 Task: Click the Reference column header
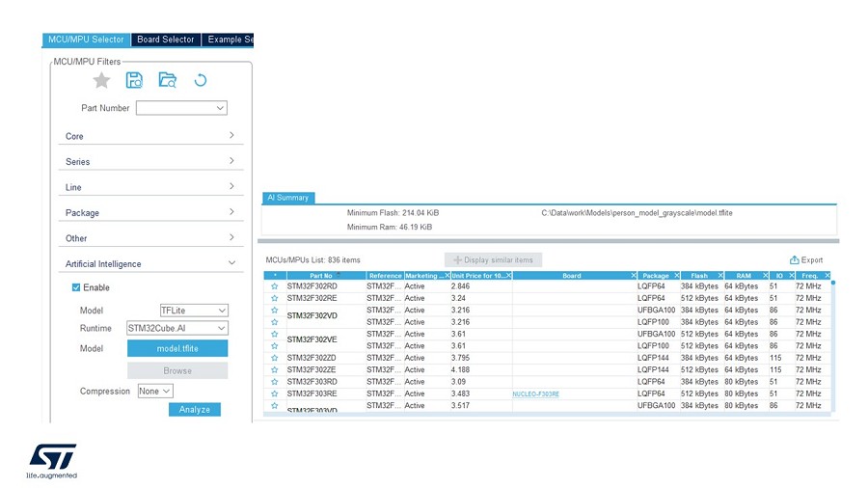pos(385,276)
